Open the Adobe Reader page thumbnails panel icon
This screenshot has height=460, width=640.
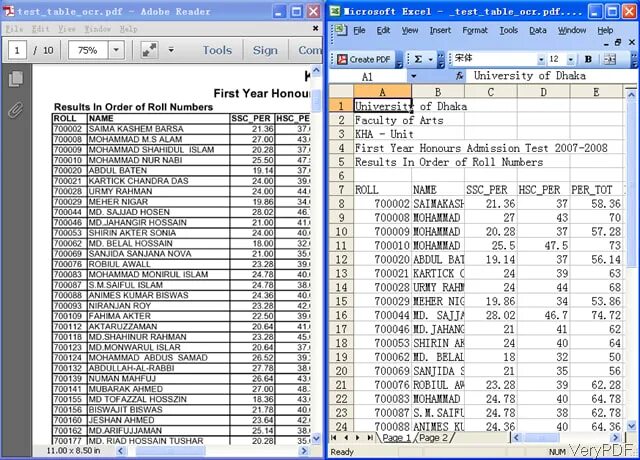[16, 79]
